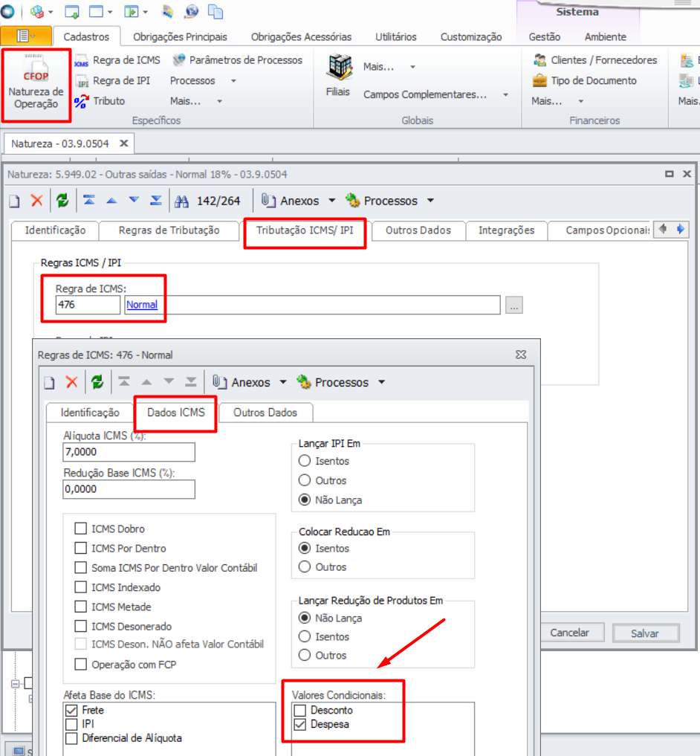Open the Utilitários ribbon tab
The image size is (700, 756).
click(396, 37)
